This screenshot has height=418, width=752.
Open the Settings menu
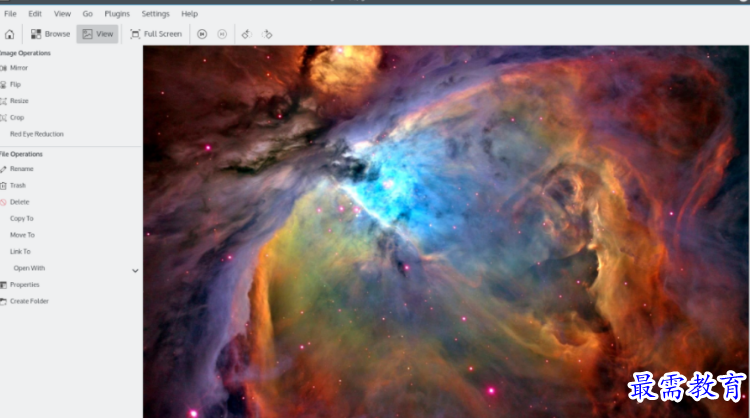[x=155, y=14]
